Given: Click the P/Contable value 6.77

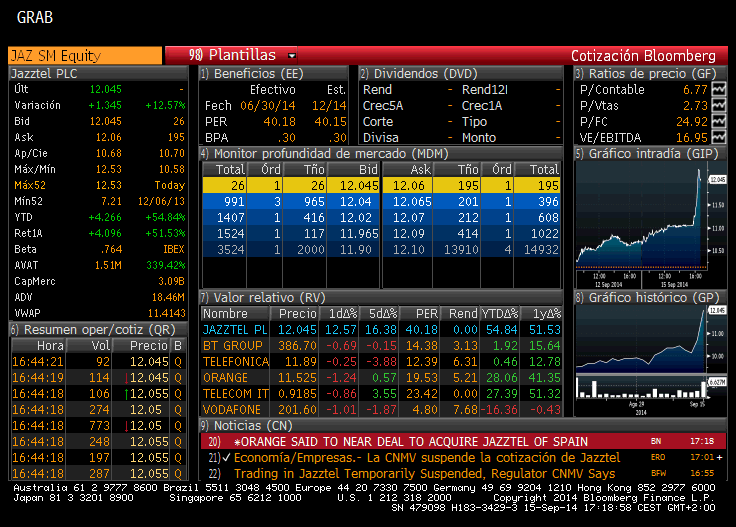Looking at the screenshot, I should [x=695, y=89].
